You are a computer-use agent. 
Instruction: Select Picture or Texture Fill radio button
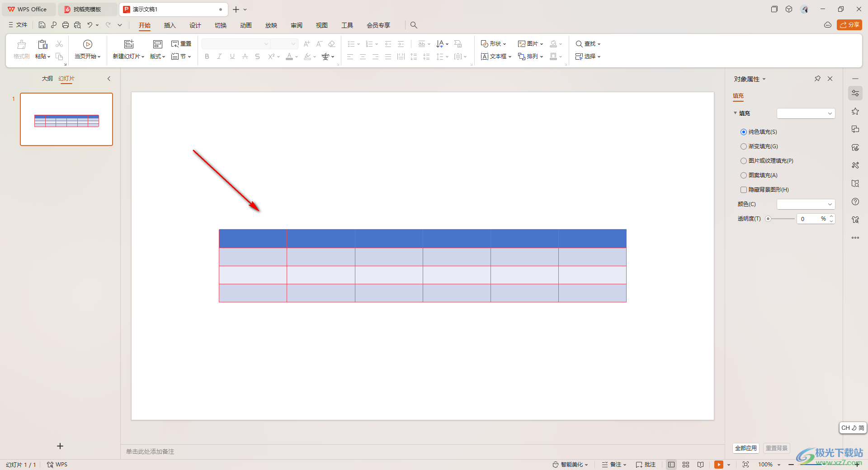pos(744,161)
